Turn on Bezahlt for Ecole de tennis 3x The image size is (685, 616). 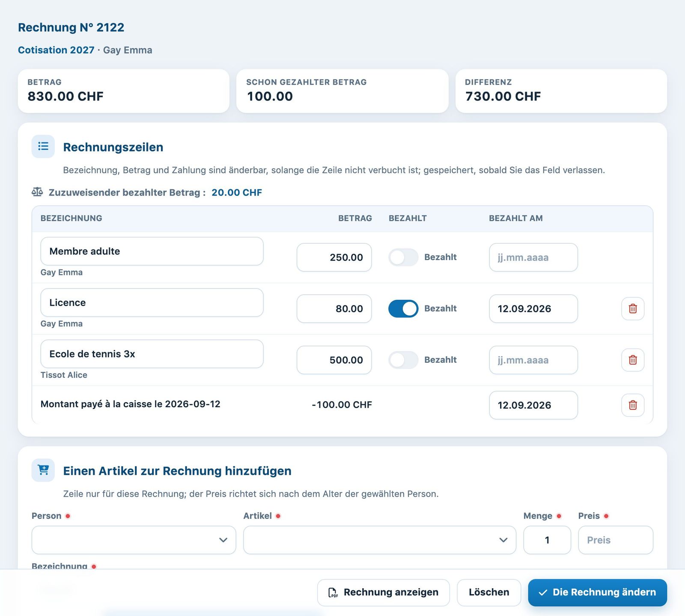point(403,360)
